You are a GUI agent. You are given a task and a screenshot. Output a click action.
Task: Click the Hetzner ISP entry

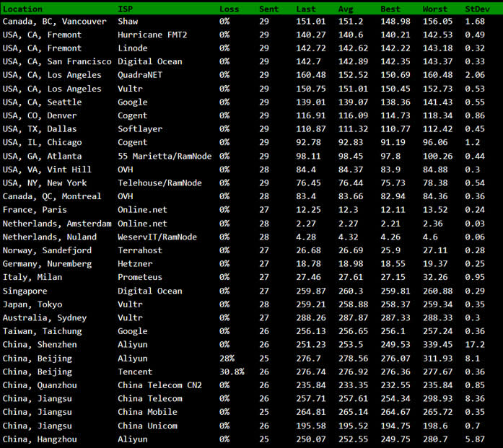(x=135, y=264)
